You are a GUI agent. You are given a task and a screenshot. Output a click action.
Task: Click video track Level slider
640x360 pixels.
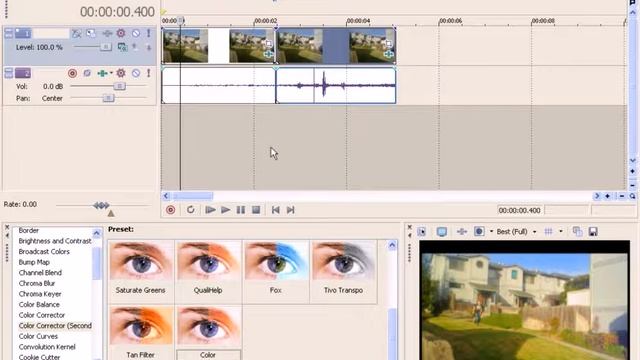click(x=106, y=47)
